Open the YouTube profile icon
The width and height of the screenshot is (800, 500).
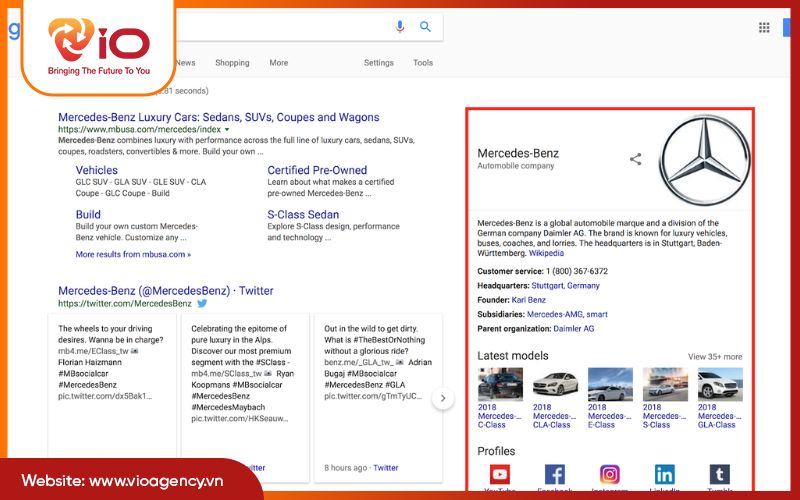pos(500,476)
